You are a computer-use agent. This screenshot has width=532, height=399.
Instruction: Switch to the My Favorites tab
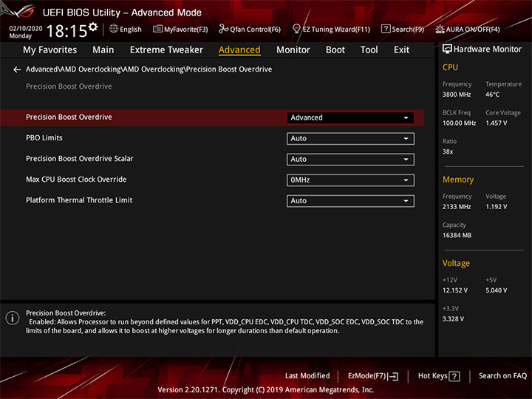click(50, 50)
